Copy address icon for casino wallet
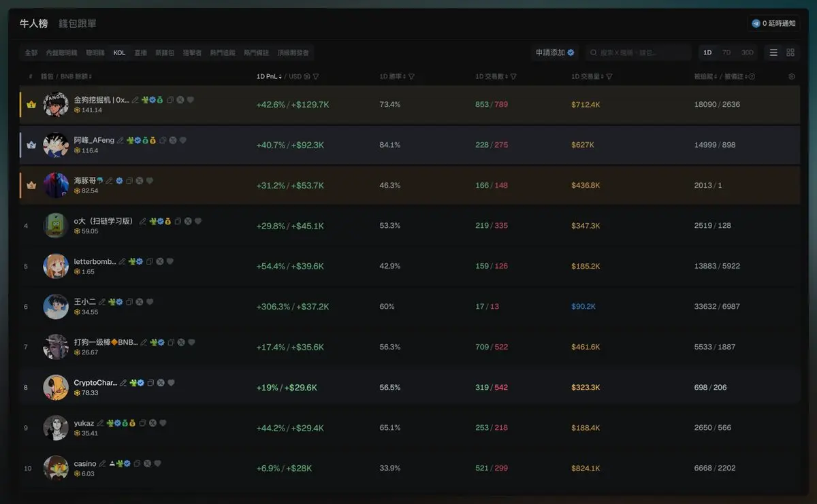The width and height of the screenshot is (817, 504). click(x=137, y=463)
